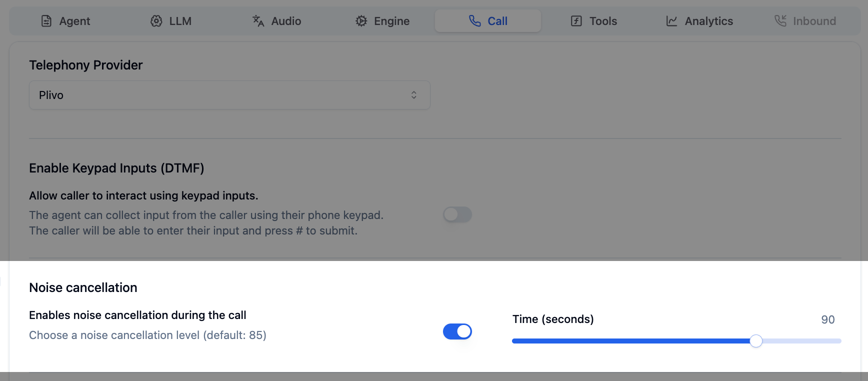
Task: Click the Analytics chart icon
Action: pos(672,21)
